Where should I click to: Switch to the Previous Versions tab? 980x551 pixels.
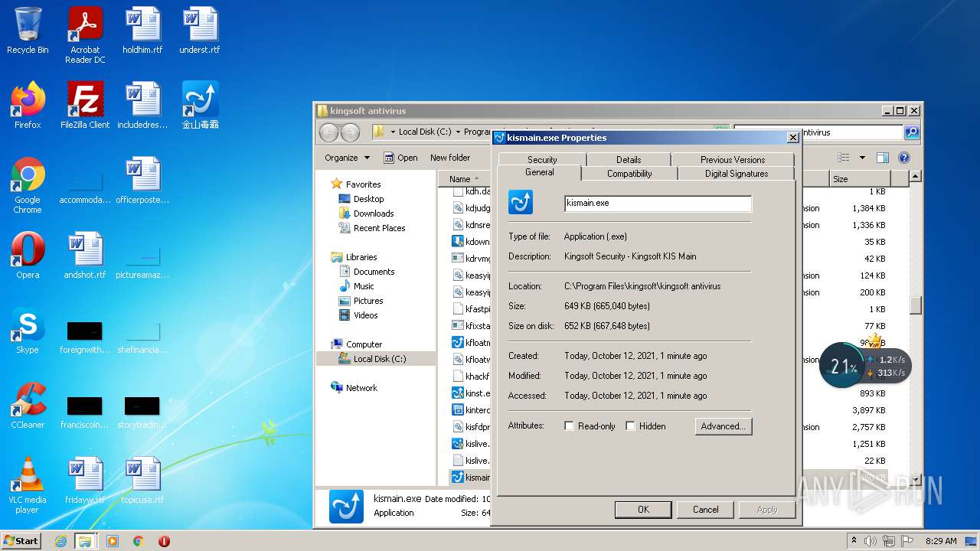pyautogui.click(x=733, y=159)
